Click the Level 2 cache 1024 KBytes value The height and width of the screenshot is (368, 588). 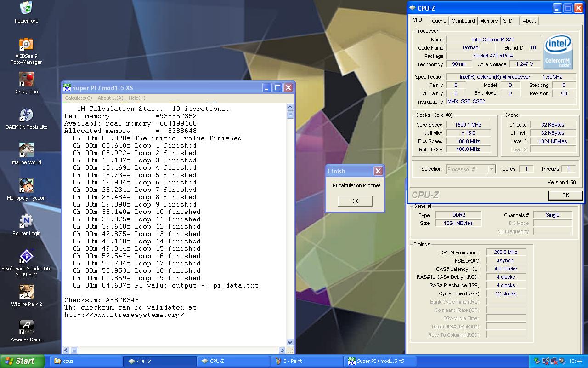tap(553, 141)
